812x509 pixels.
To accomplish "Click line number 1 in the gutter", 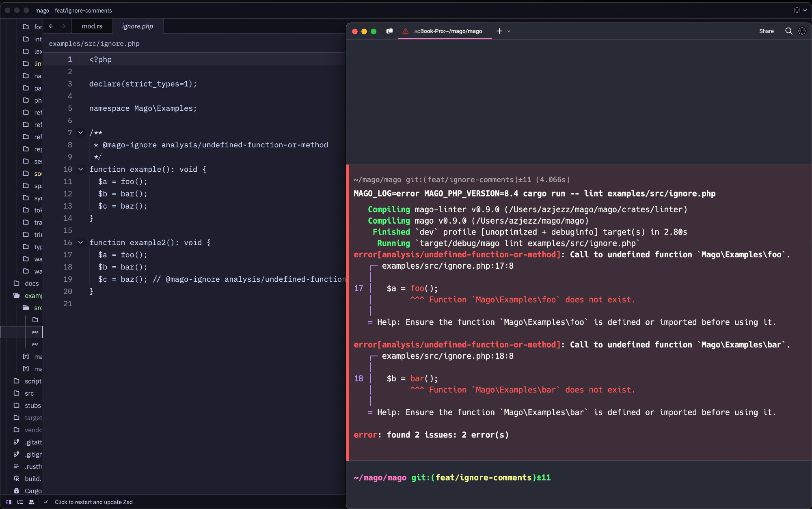I will (70, 60).
